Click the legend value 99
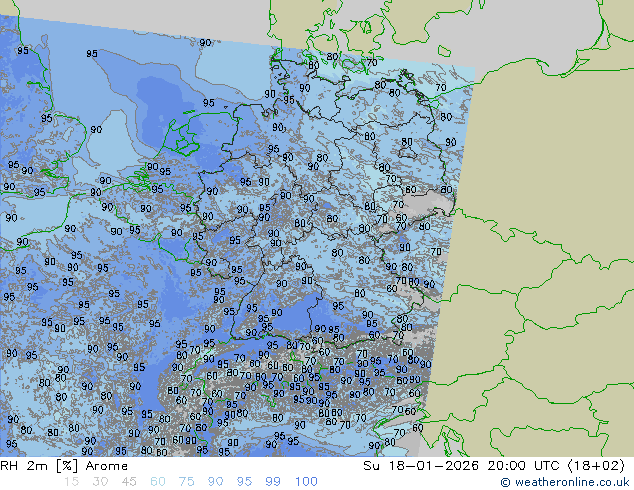The height and width of the screenshot is (490, 634). (x=273, y=482)
